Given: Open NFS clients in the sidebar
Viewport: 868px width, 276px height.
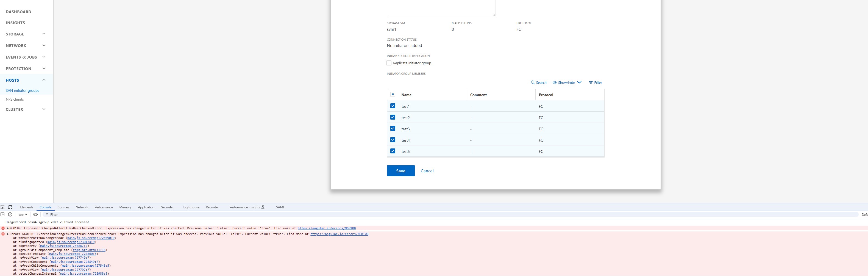Looking at the screenshot, I should point(15,100).
